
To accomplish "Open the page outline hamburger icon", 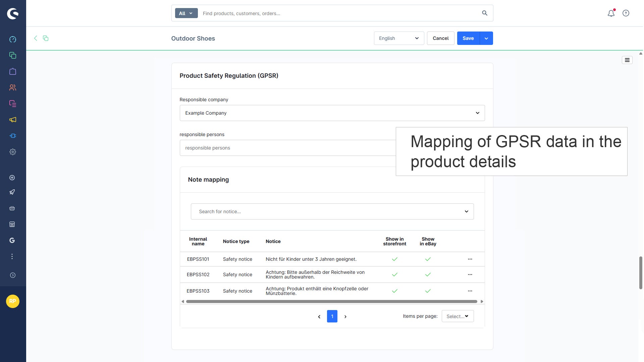I will tap(627, 60).
